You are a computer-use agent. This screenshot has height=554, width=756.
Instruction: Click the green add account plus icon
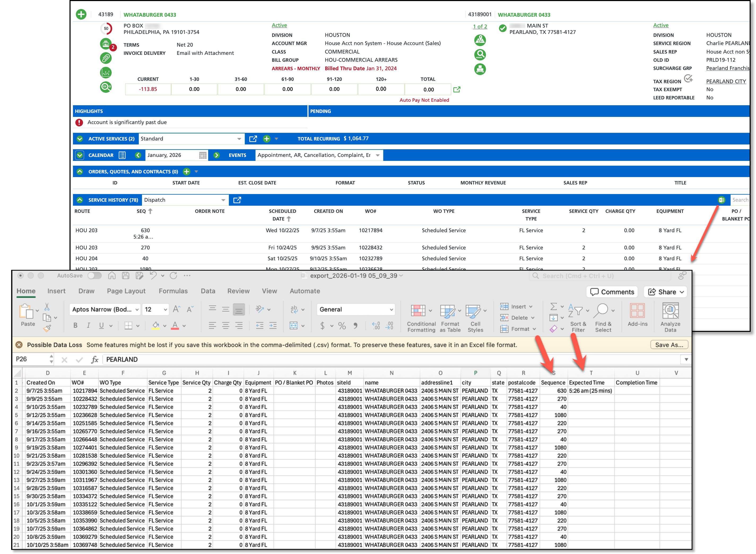tap(81, 14)
